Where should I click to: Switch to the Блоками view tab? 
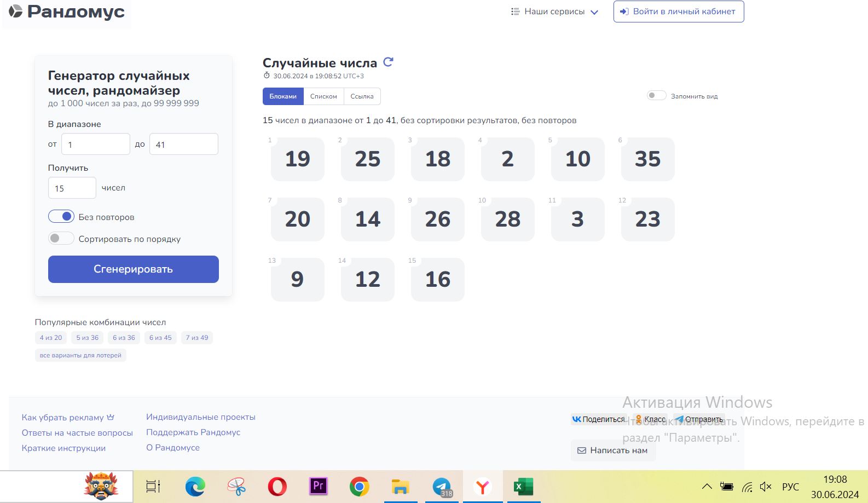[x=283, y=96]
